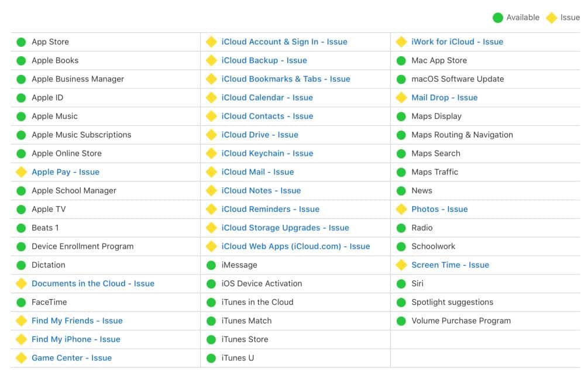Select the Volume Purchase Program entry
This screenshot has height=374, width=588.
(461, 321)
